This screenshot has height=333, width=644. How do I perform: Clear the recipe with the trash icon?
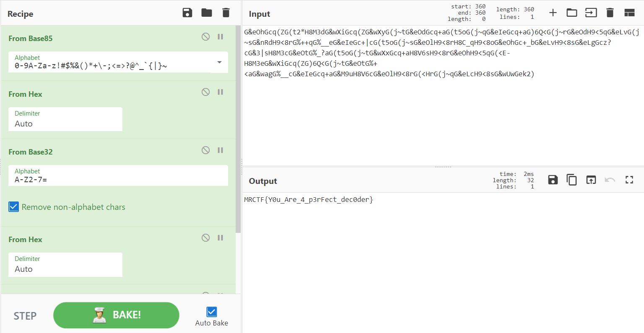226,13
